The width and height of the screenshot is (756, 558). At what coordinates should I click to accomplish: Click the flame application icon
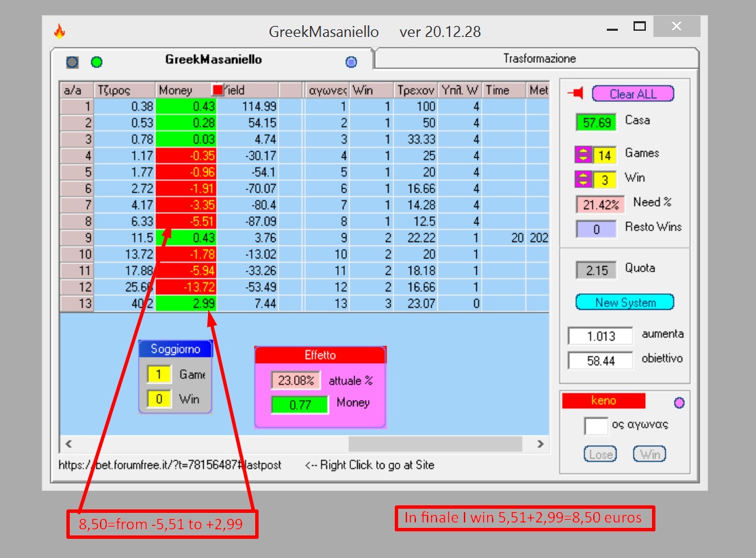60,31
